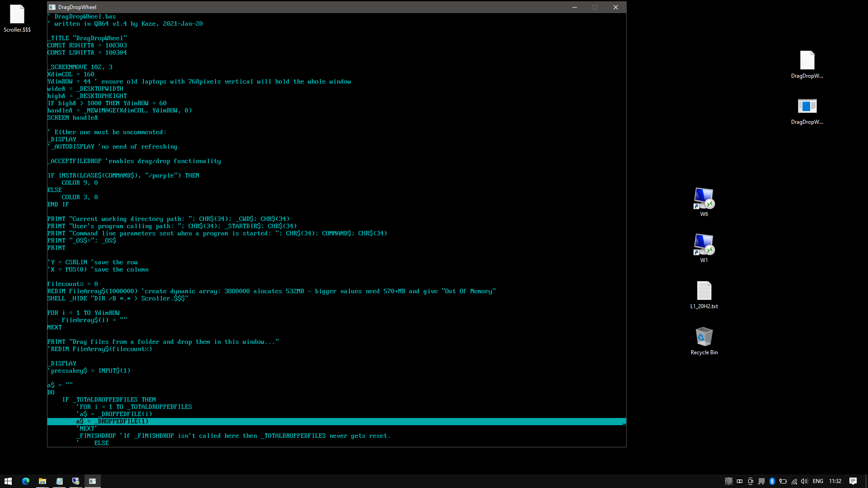Open the notification action center
The height and width of the screenshot is (488, 868).
(x=853, y=481)
